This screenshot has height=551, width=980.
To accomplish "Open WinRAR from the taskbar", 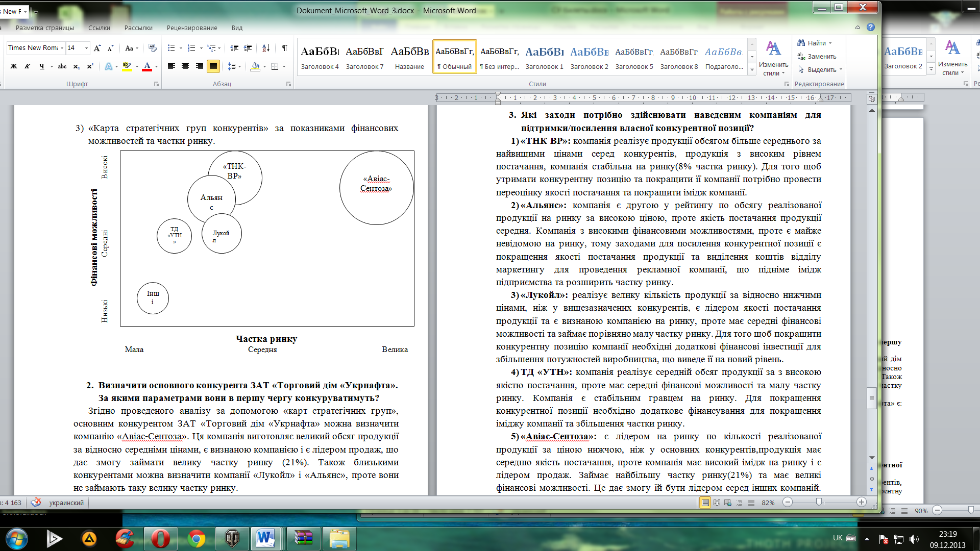I will (304, 538).
